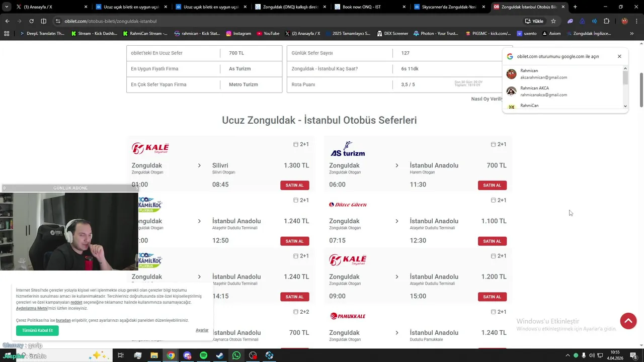Open the Axiom bookmark
This screenshot has height=362, width=644.
click(551, 33)
